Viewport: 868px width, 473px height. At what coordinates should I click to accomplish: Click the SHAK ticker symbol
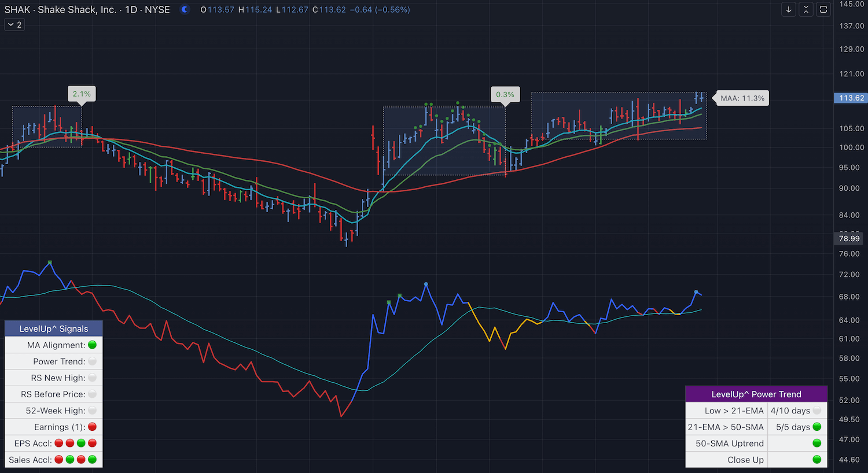[x=18, y=9]
